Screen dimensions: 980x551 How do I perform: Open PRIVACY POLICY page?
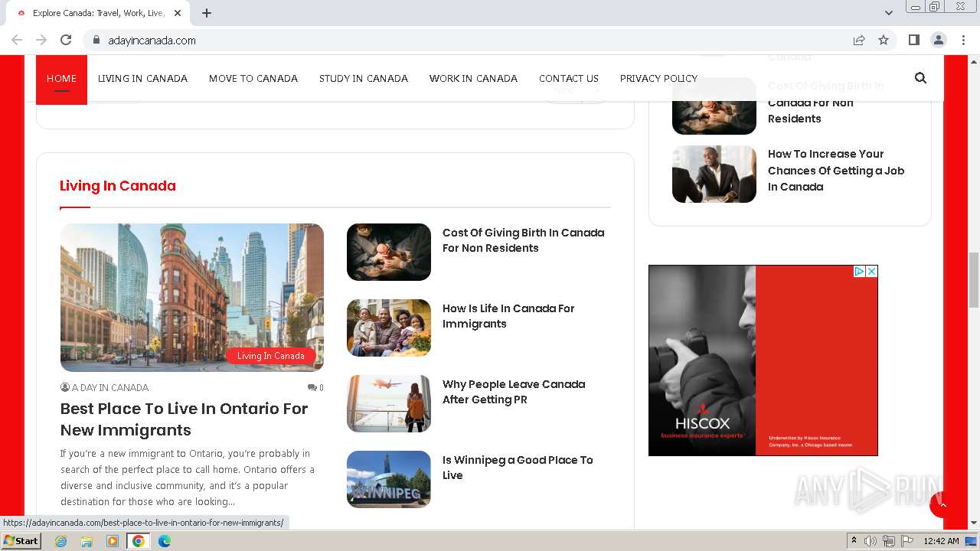tap(658, 78)
